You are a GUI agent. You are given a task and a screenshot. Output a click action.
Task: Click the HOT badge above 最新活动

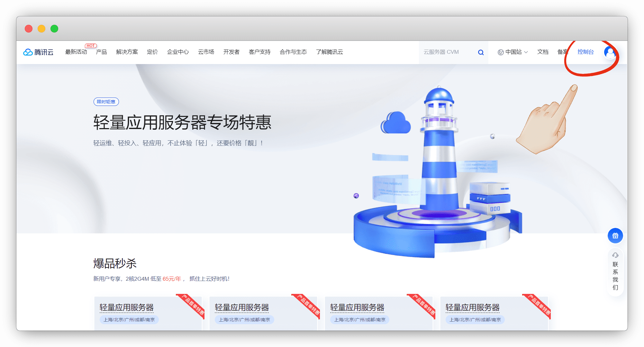[91, 46]
